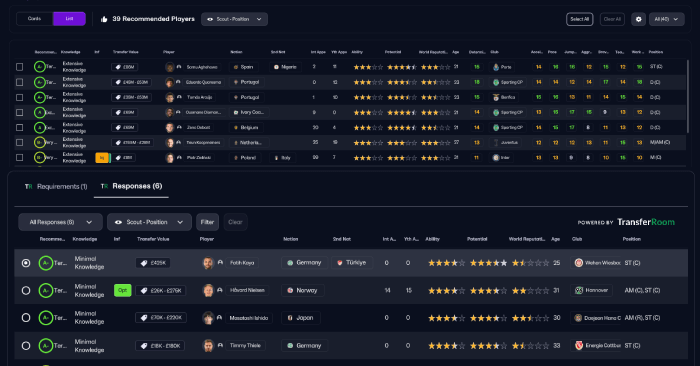
Task: Click Fatih Kaya's player portrait
Action: click(208, 263)
